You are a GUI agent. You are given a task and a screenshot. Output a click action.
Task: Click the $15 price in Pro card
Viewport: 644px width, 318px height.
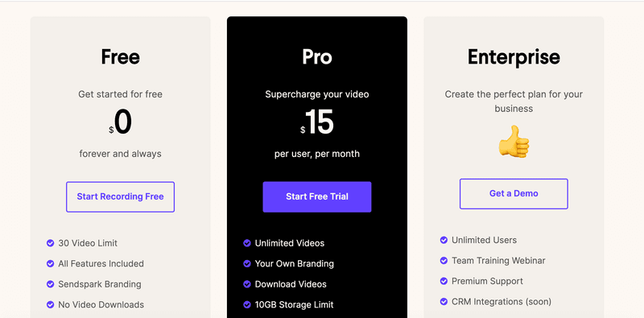[317, 122]
